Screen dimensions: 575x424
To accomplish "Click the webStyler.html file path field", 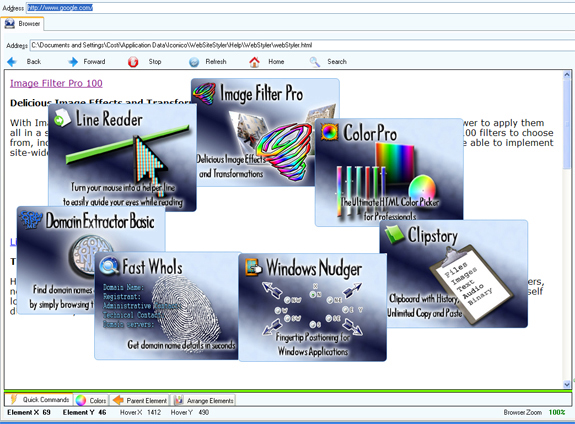I will tap(302, 45).
